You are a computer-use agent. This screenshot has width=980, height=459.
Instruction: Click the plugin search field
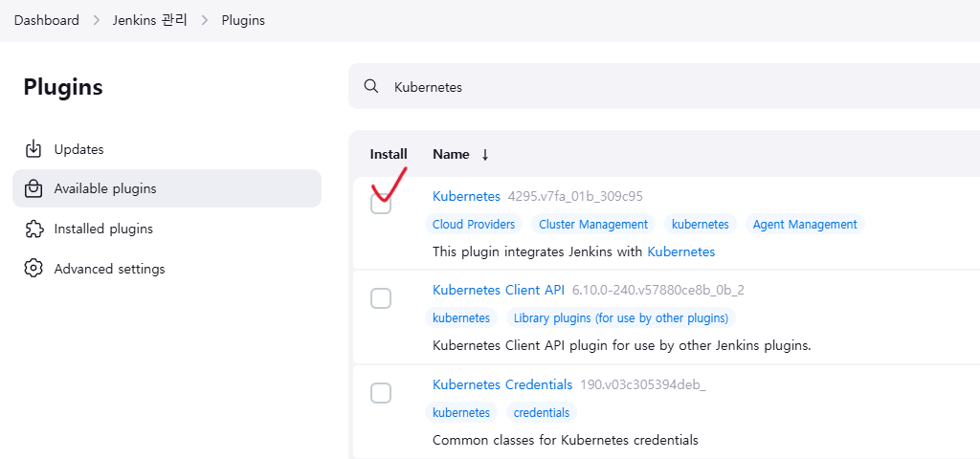pos(664,86)
